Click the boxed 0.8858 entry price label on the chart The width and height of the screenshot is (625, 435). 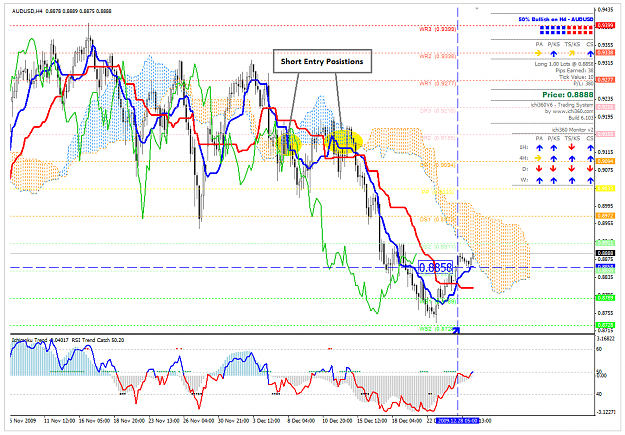(436, 267)
